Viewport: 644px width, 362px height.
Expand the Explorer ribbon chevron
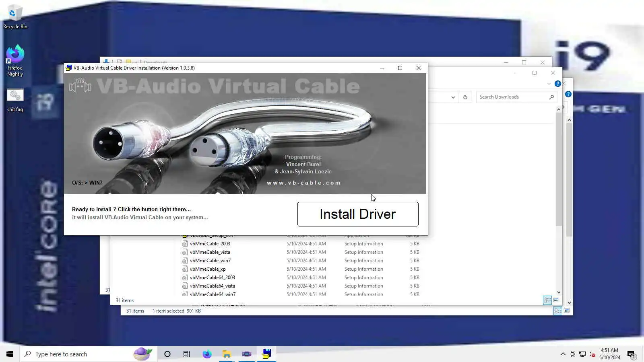(x=549, y=84)
